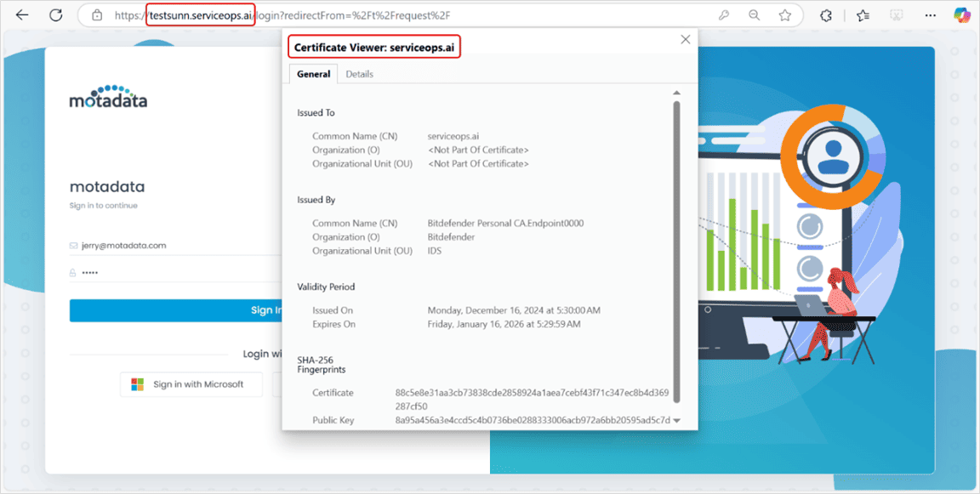This screenshot has height=494, width=980.
Task: Switch to the Details tab
Action: point(359,74)
